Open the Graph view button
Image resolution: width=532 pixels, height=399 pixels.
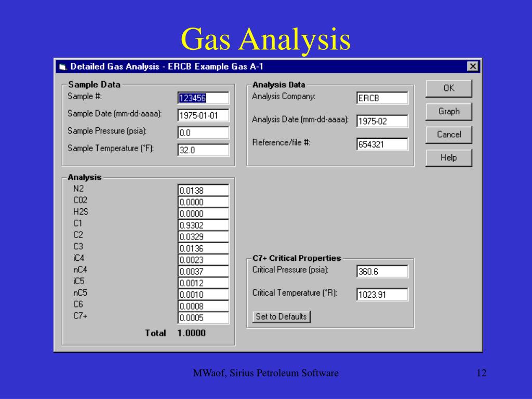pos(448,111)
